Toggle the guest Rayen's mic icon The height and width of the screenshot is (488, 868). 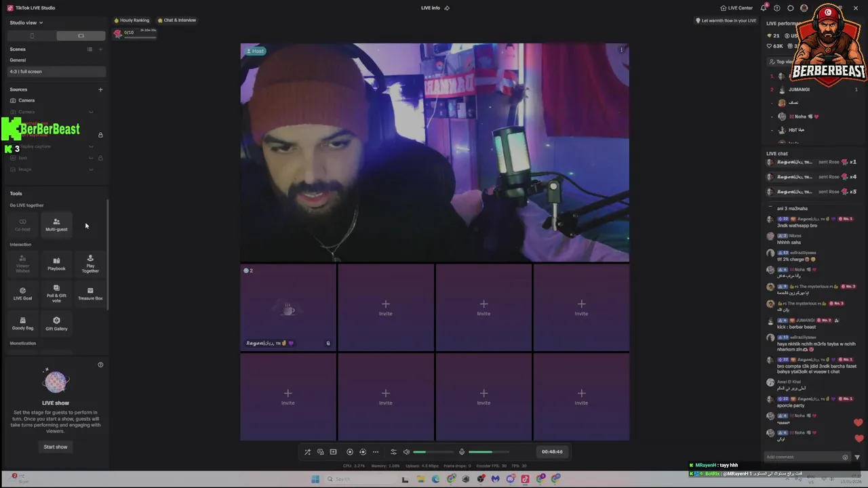tap(328, 344)
